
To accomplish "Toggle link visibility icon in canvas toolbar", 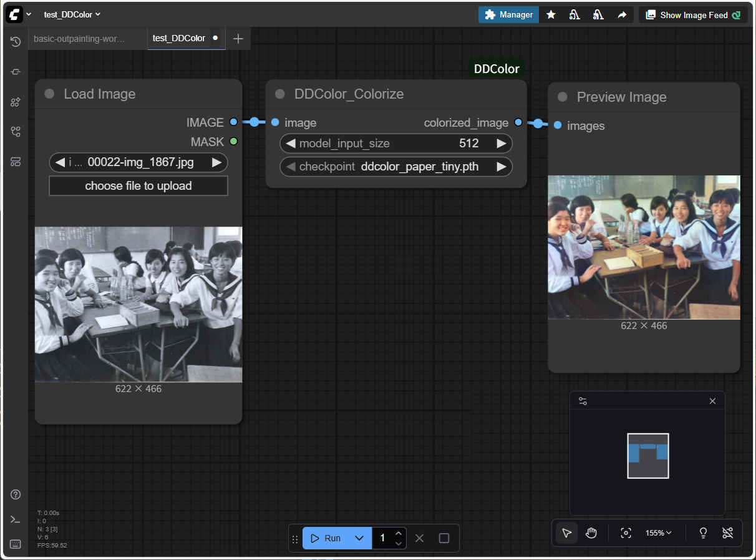I will click(727, 533).
